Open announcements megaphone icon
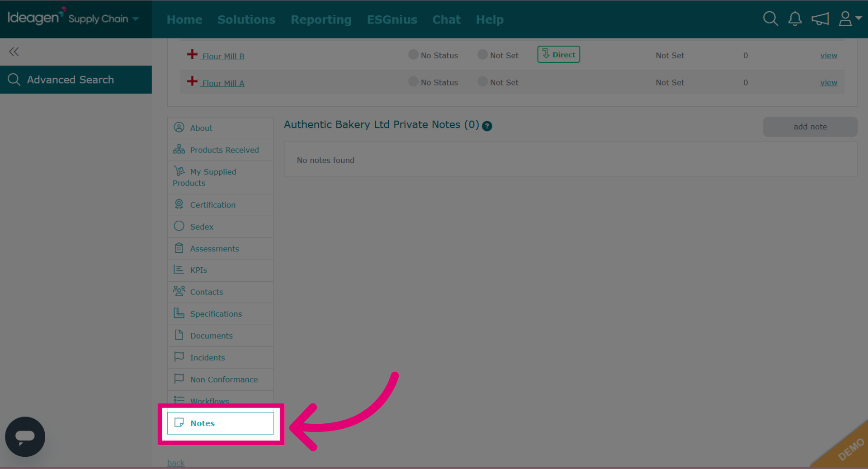Image resolution: width=868 pixels, height=469 pixels. pyautogui.click(x=820, y=19)
